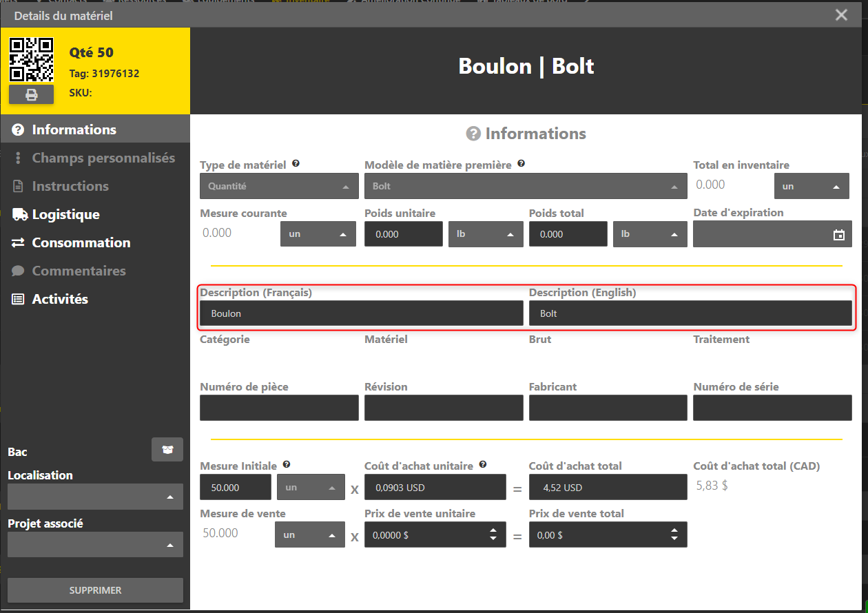
Task: Click the Boulon | Bolt title
Action: click(526, 66)
